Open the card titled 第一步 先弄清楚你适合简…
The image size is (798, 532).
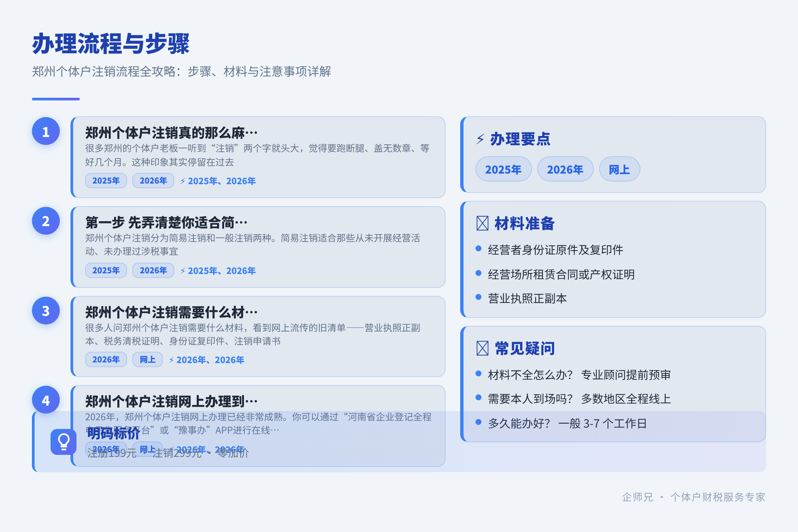(x=258, y=247)
